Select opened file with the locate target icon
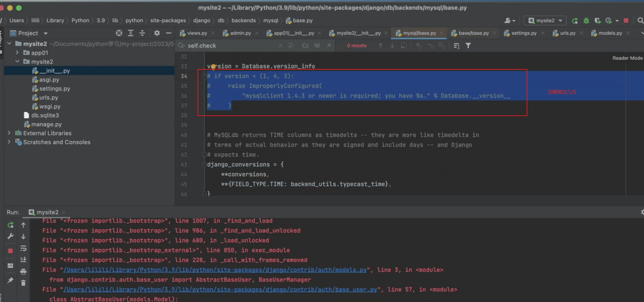Image resolution: width=644 pixels, height=302 pixels. (119, 33)
